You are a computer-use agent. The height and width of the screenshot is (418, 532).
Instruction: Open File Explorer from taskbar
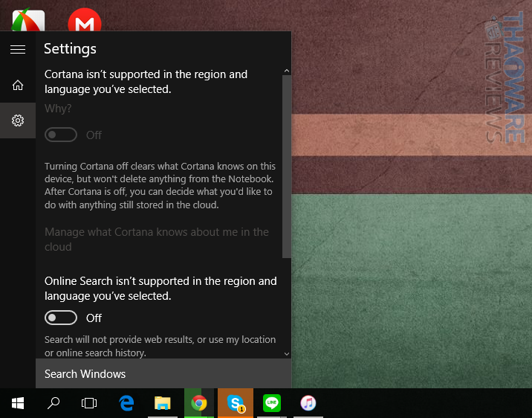click(163, 403)
